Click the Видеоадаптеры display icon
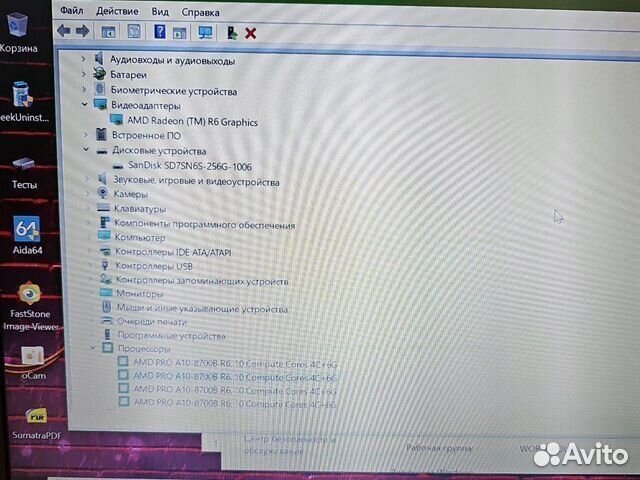640x480 pixels. click(x=100, y=104)
